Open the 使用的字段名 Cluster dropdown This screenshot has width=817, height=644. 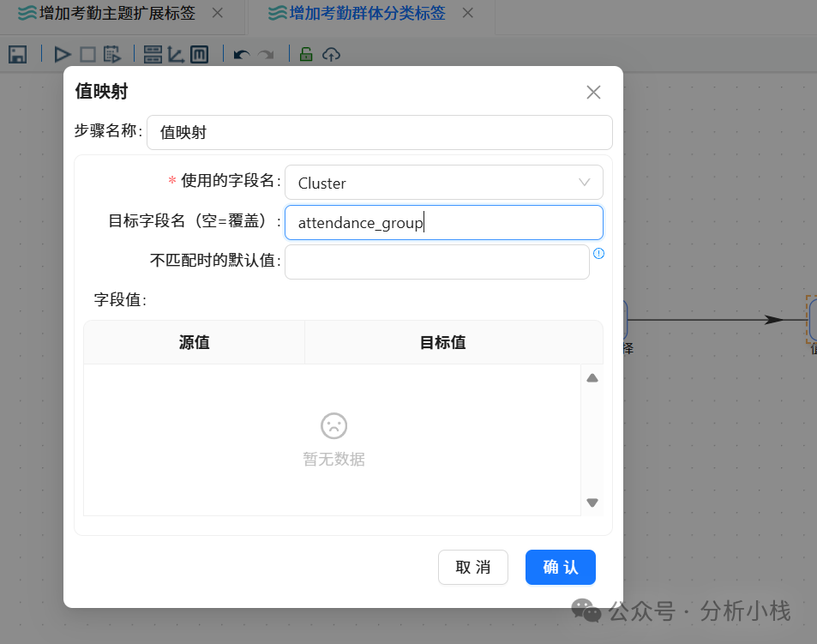pyautogui.click(x=444, y=183)
